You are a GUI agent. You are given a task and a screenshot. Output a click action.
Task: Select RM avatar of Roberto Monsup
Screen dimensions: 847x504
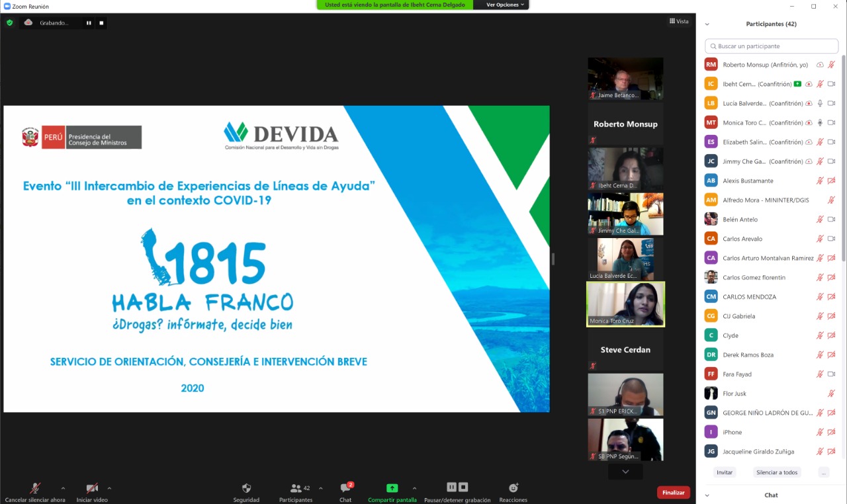pos(711,65)
